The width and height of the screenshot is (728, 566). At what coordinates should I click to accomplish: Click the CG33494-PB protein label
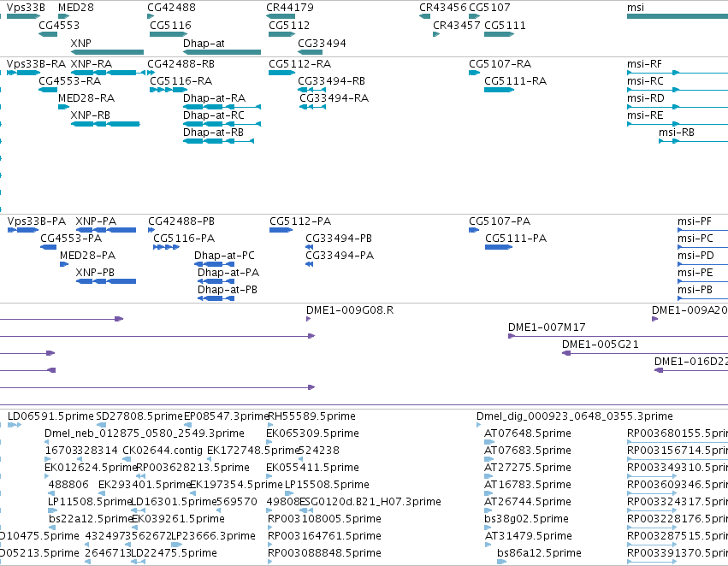pyautogui.click(x=339, y=238)
